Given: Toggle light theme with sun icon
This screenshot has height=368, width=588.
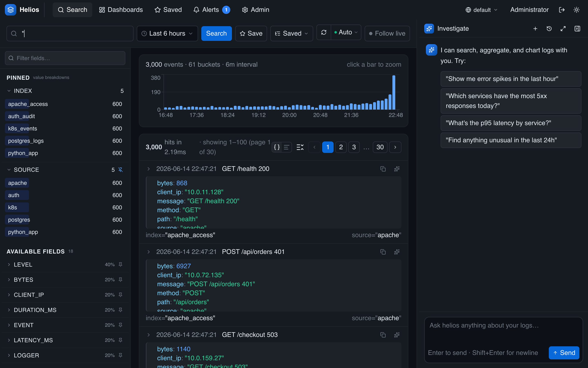Looking at the screenshot, I should point(576,10).
